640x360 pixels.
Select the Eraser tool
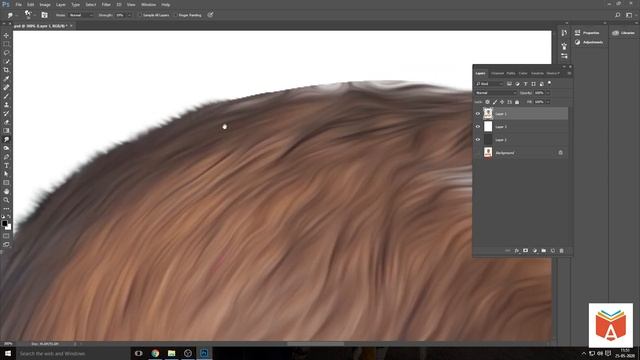[x=6, y=122]
